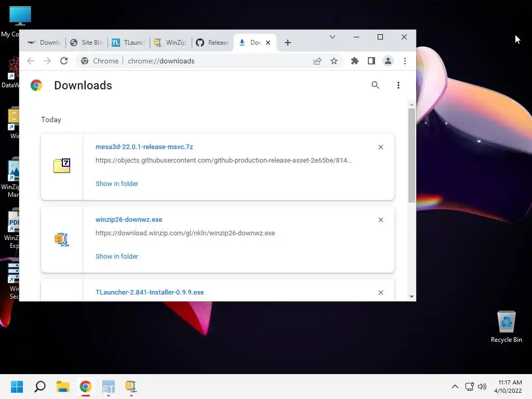Go forward in browser history

click(x=47, y=61)
